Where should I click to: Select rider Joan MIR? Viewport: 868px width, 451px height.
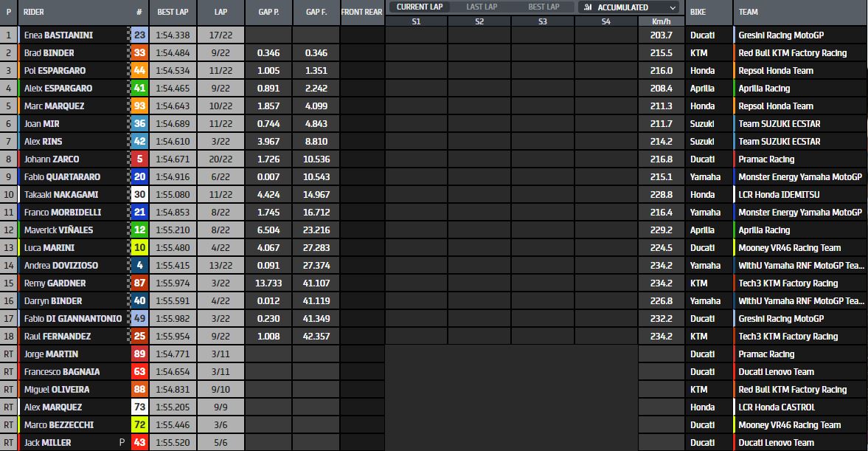click(x=41, y=123)
